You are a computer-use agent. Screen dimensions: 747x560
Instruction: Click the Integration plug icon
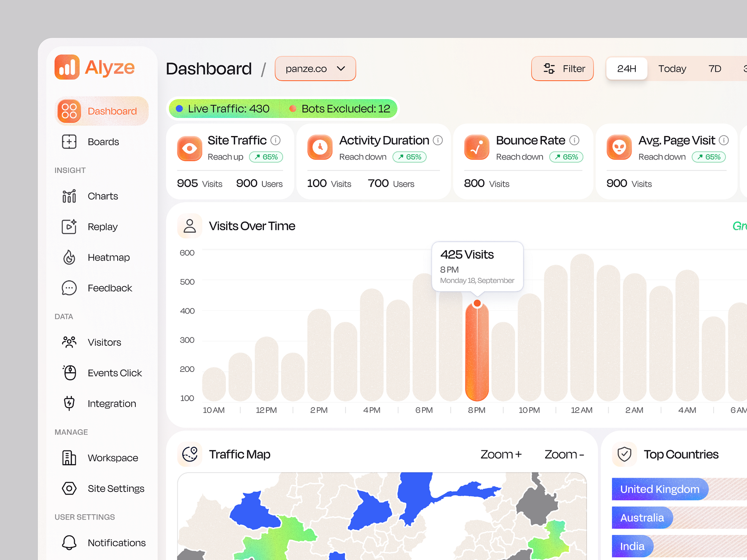click(69, 403)
